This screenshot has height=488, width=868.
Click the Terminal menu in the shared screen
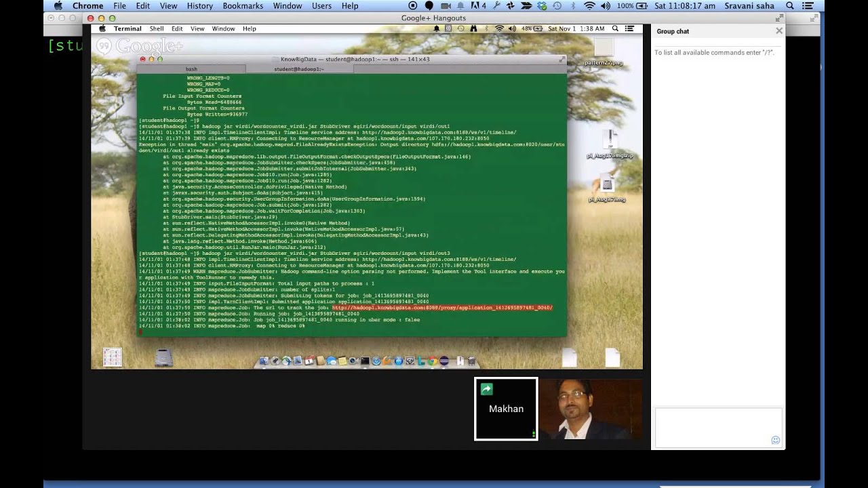point(127,28)
